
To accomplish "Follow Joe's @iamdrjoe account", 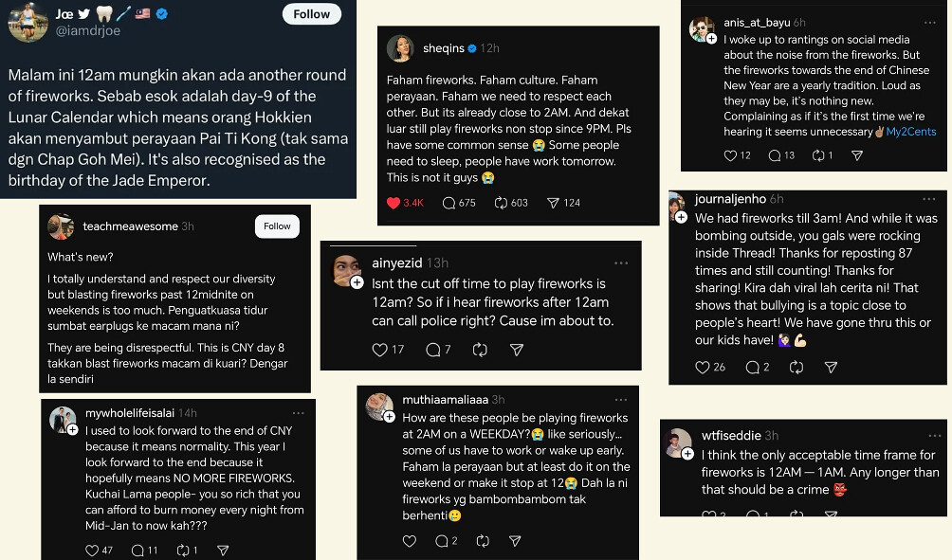I will point(311,15).
